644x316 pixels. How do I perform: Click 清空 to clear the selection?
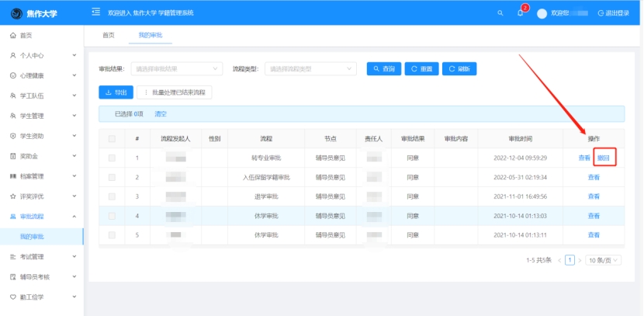(x=161, y=114)
